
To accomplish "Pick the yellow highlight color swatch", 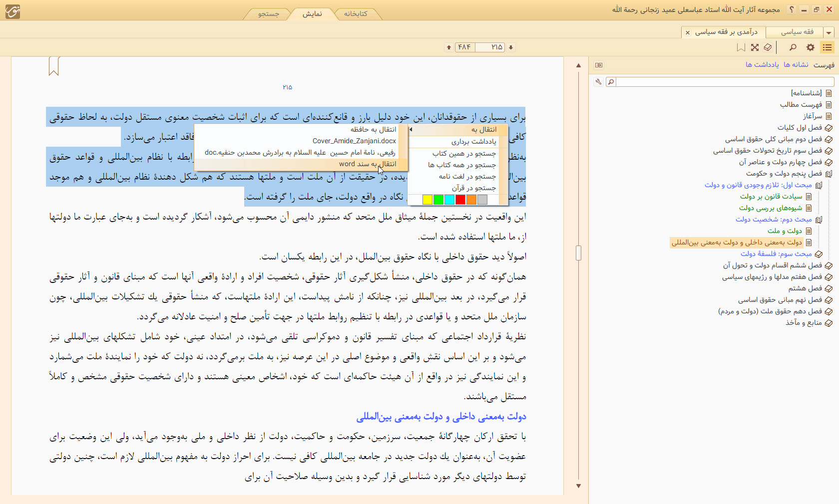I will point(427,200).
